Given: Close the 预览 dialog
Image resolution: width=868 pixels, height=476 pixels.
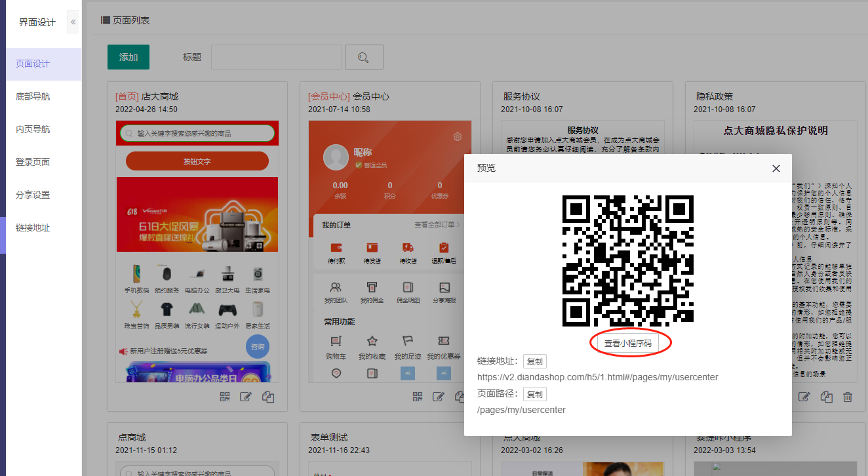Looking at the screenshot, I should [776, 169].
